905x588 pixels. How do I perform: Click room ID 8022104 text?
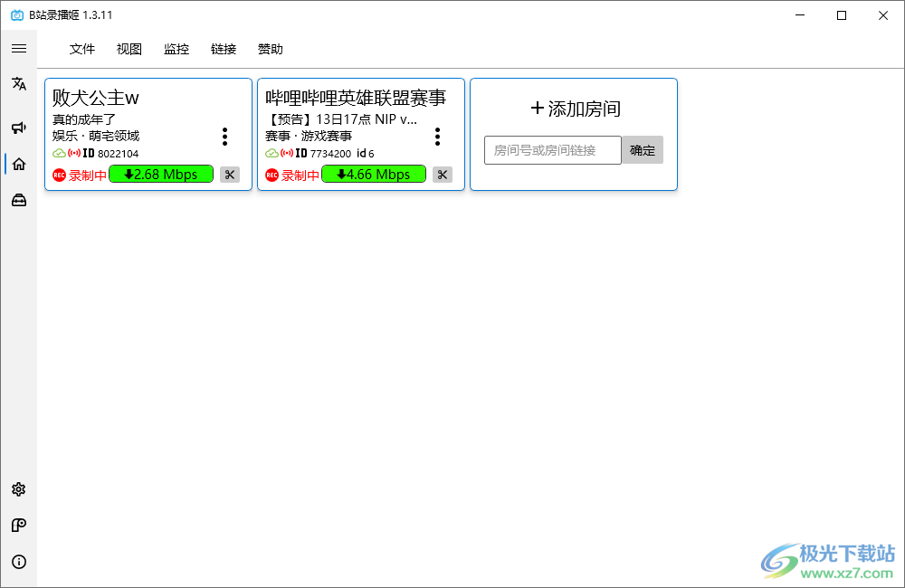click(119, 154)
